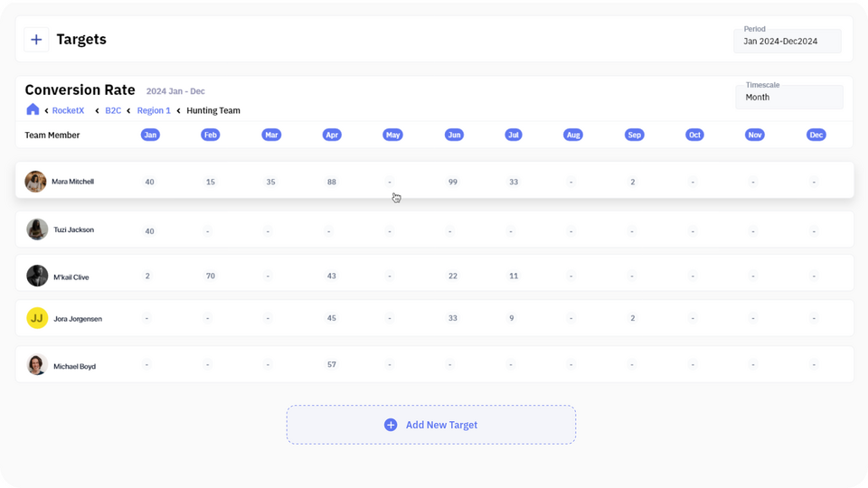The width and height of the screenshot is (868, 488).
Task: Click the plus icon in Add New Target
Action: pyautogui.click(x=391, y=425)
